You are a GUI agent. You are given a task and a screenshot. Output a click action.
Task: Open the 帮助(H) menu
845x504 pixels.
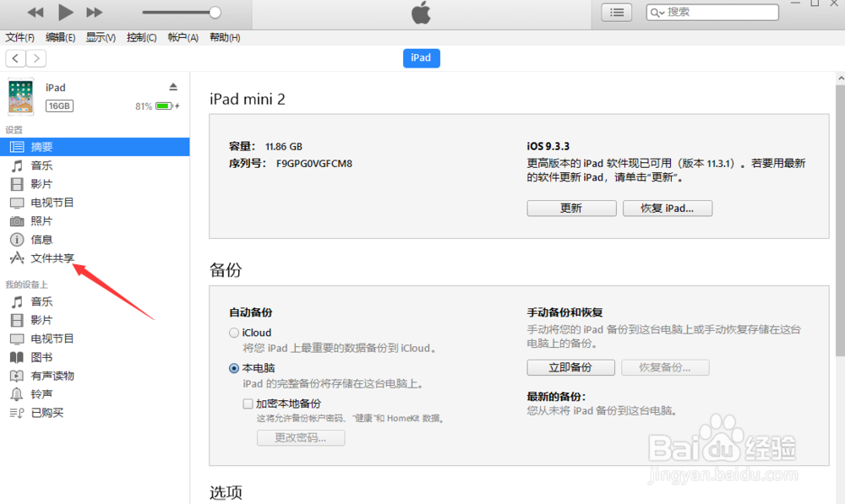tap(225, 37)
